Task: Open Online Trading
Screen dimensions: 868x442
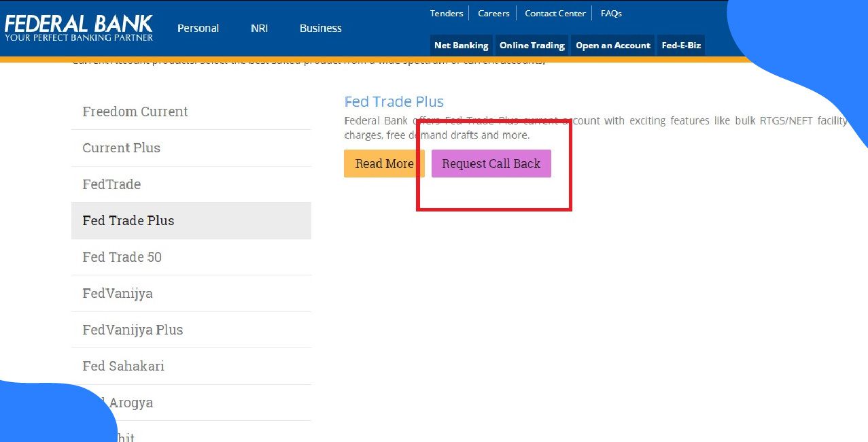Action: [532, 46]
